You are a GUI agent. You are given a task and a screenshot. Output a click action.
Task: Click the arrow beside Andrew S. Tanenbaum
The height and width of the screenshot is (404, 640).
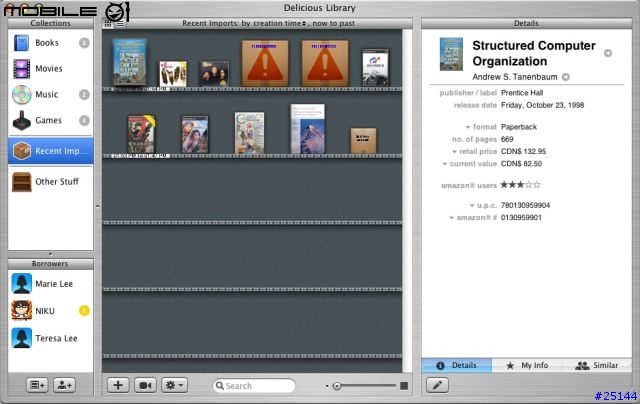[x=566, y=77]
